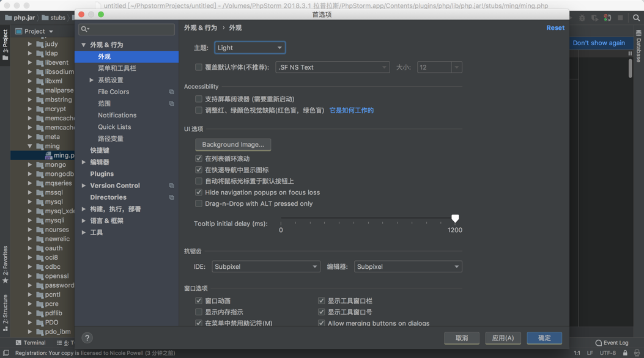
Task: Focus the preferences search field
Action: pos(127,29)
